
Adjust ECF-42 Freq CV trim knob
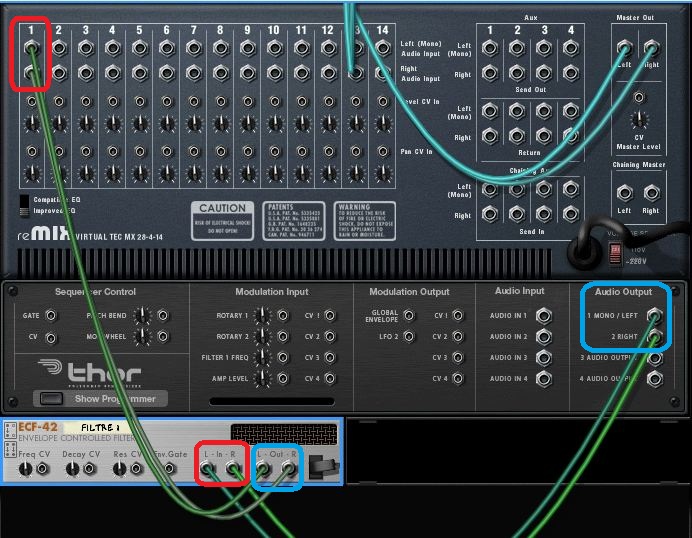26,469
